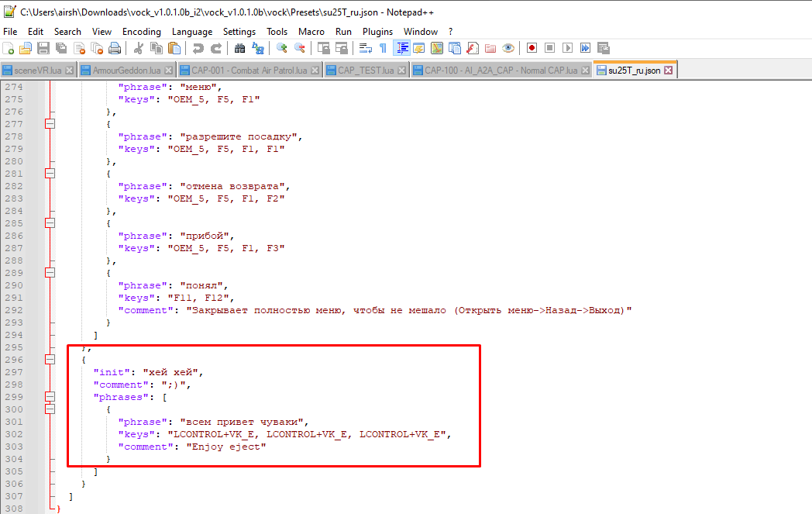Collapse the fold marker at line 277
812x514 pixels.
[50, 124]
